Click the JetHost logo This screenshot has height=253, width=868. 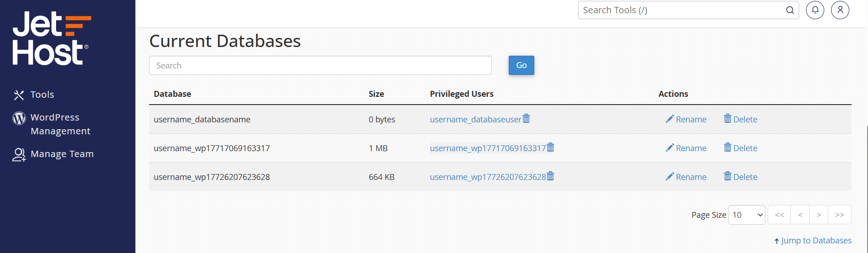tap(52, 39)
